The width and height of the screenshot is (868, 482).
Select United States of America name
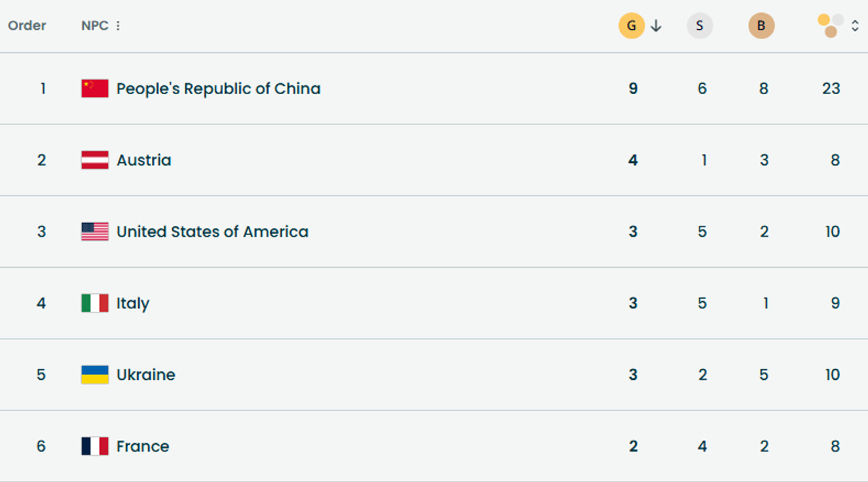[x=213, y=232]
